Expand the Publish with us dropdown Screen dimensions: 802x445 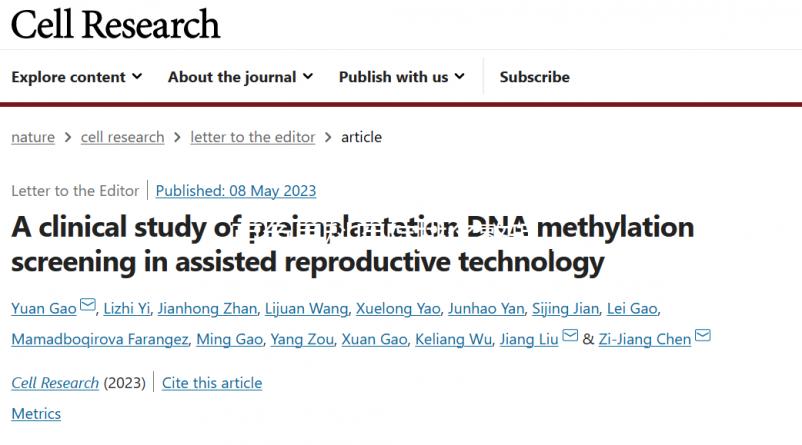click(401, 77)
